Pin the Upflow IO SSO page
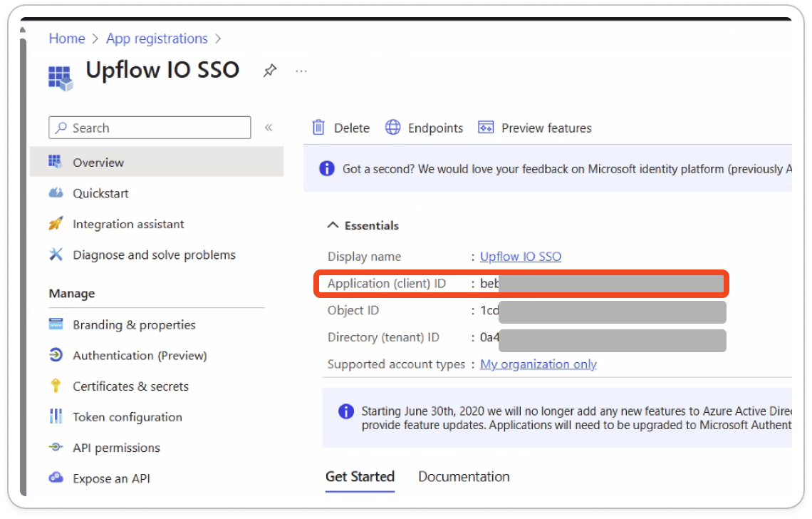Viewport: 812px width, 519px height. click(x=270, y=70)
